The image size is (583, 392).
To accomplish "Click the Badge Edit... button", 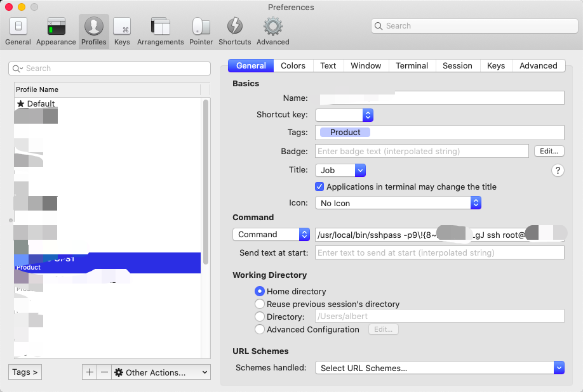I will point(549,151).
